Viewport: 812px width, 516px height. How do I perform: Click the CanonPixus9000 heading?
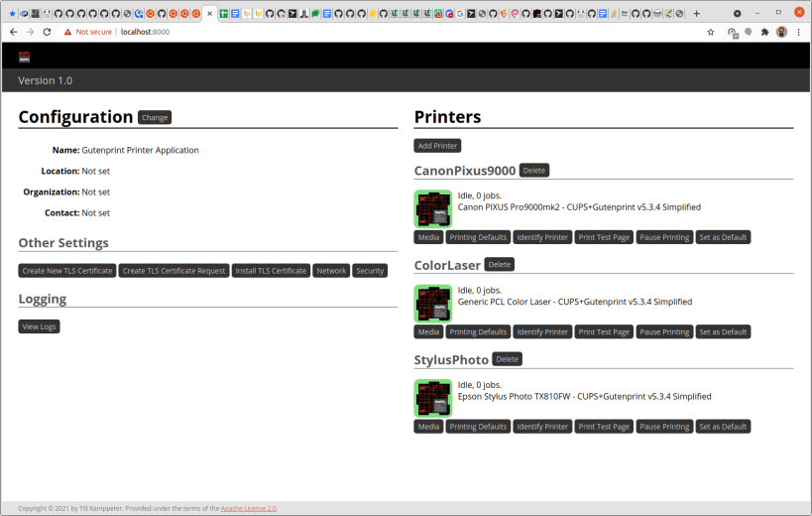tap(465, 171)
